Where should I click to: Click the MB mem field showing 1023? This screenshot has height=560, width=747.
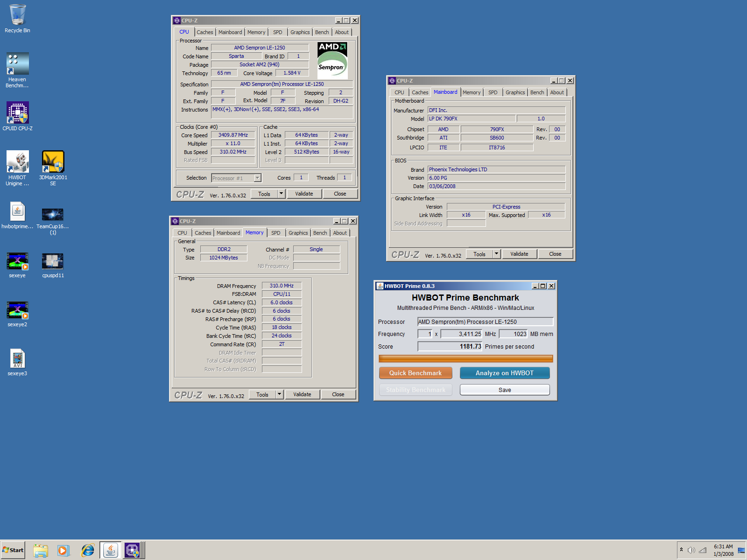[x=514, y=334]
